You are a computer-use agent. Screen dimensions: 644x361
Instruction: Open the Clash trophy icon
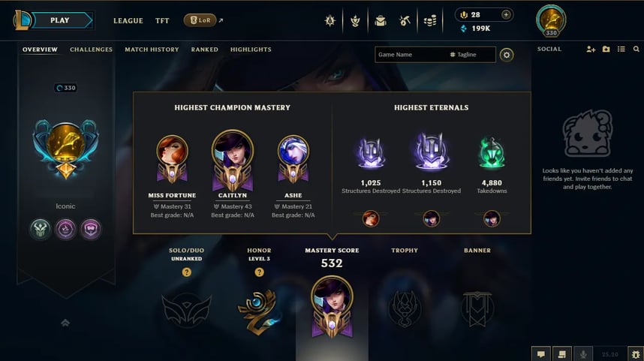click(x=355, y=20)
